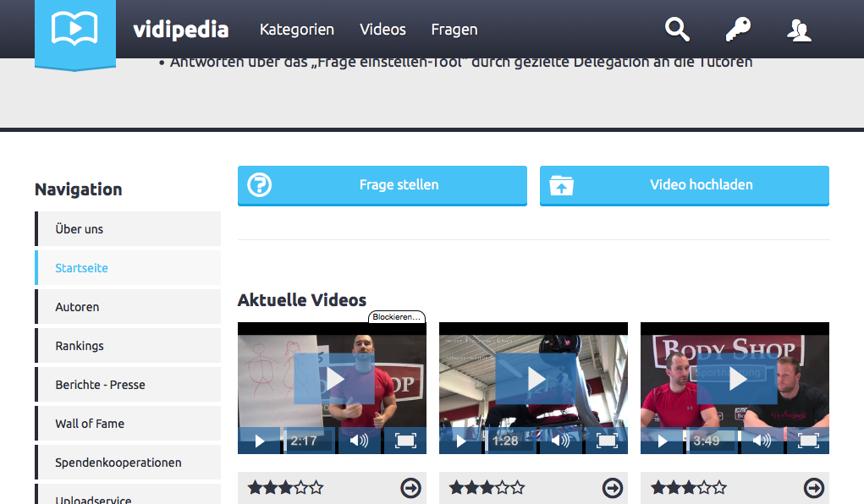
Task: Click the Video hochladen button
Action: point(684,185)
